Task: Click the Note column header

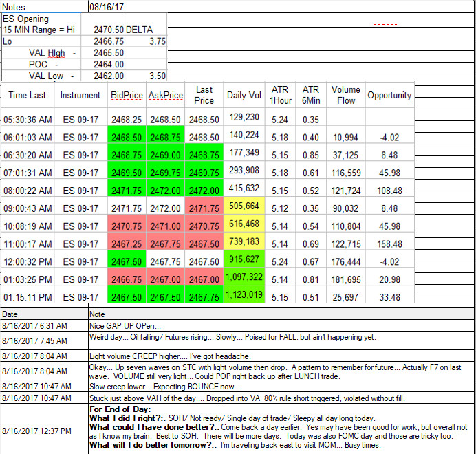Action: pos(281,314)
